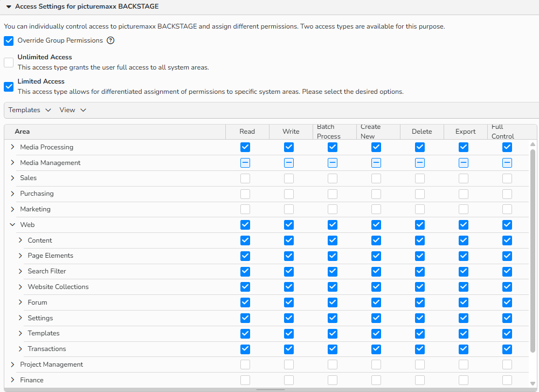The width and height of the screenshot is (539, 392).
Task: Uncheck Create New for Website Collections
Action: click(376, 287)
